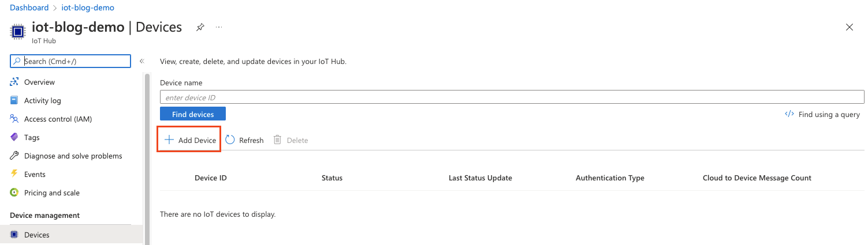Open the Pricing and scale icon
The width and height of the screenshot is (868, 245).
click(x=14, y=193)
